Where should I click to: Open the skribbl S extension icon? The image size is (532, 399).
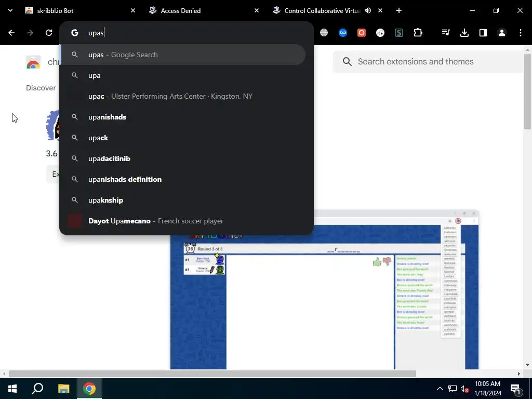[x=399, y=33]
